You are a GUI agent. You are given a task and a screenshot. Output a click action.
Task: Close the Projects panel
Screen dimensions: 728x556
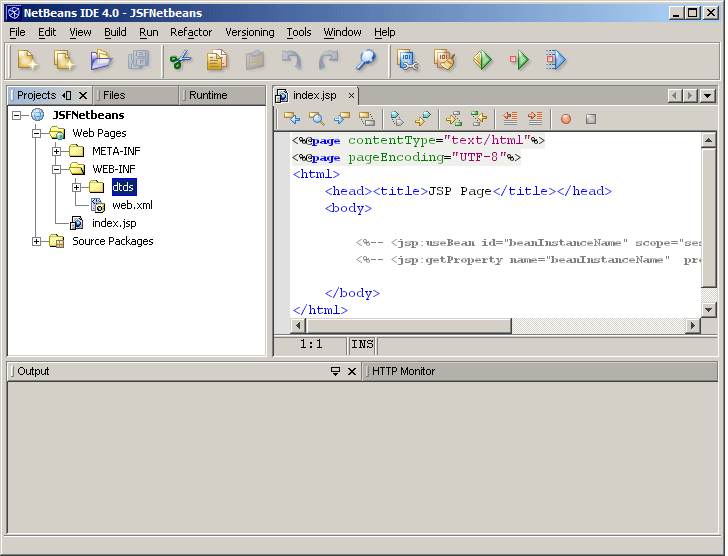83,95
